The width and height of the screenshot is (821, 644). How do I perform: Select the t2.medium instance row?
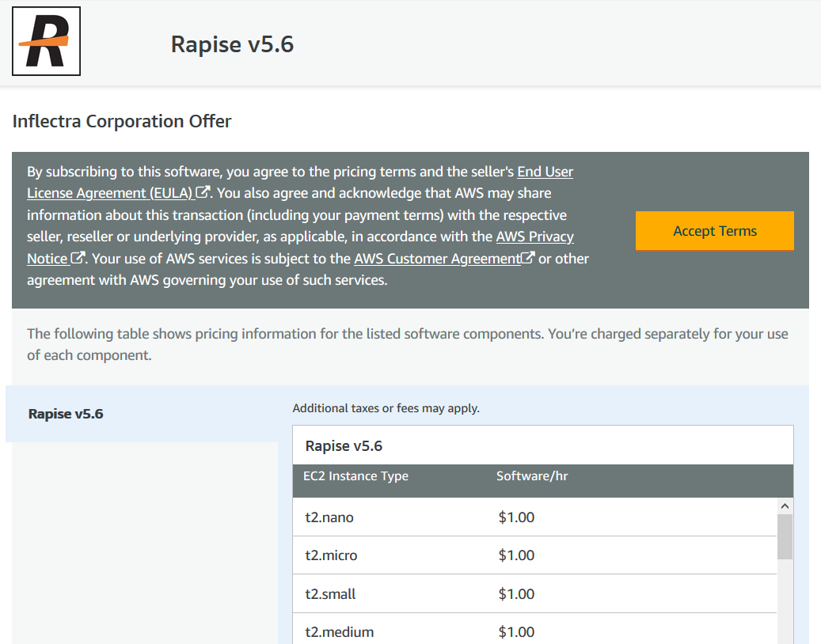click(x=339, y=631)
